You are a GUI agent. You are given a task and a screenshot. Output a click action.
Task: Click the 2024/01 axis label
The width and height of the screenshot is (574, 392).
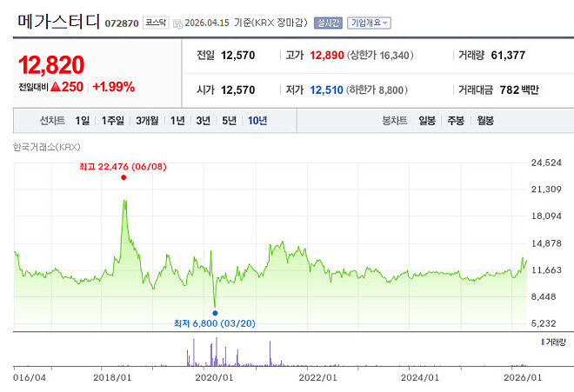pos(419,377)
